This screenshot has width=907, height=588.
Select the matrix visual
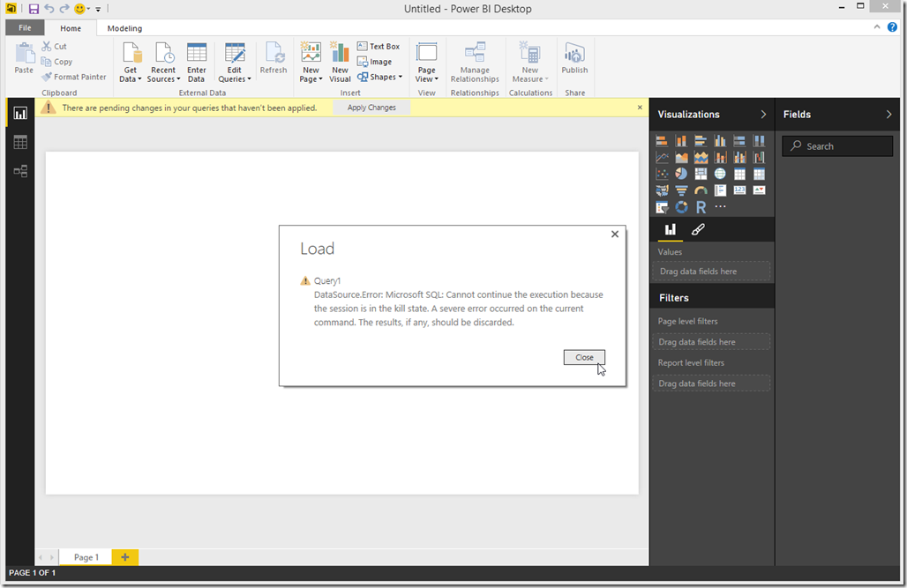(759, 174)
